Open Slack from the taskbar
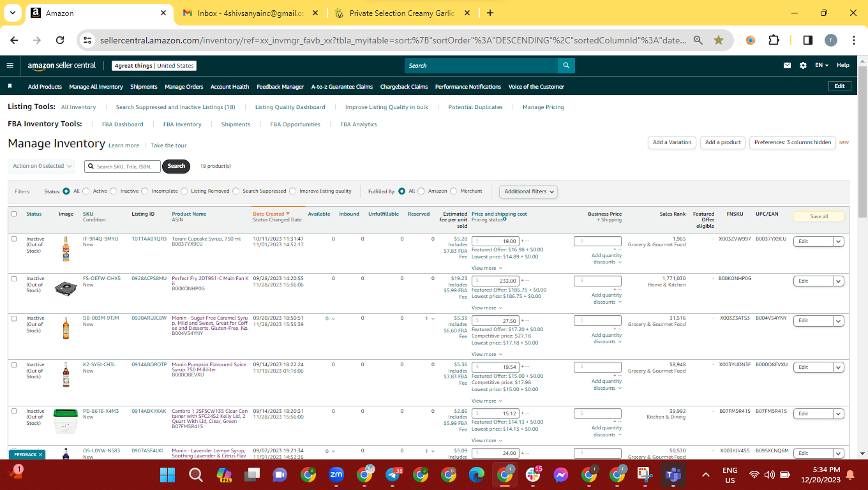 tap(533, 475)
